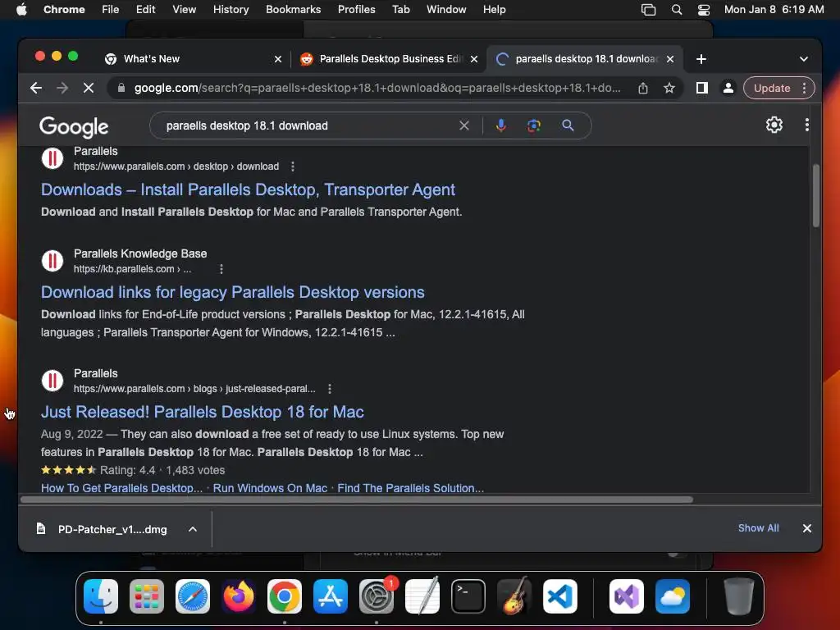Focus the address bar URL
840x630 pixels.
tap(377, 88)
